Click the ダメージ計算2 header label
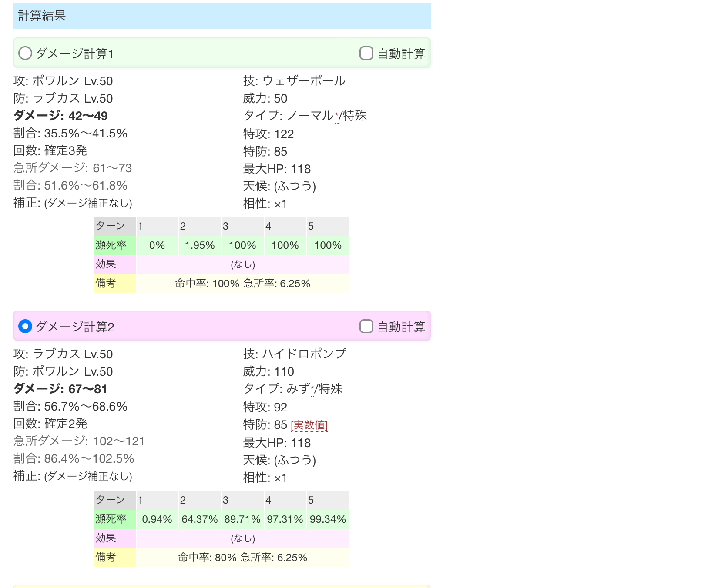 (74, 327)
